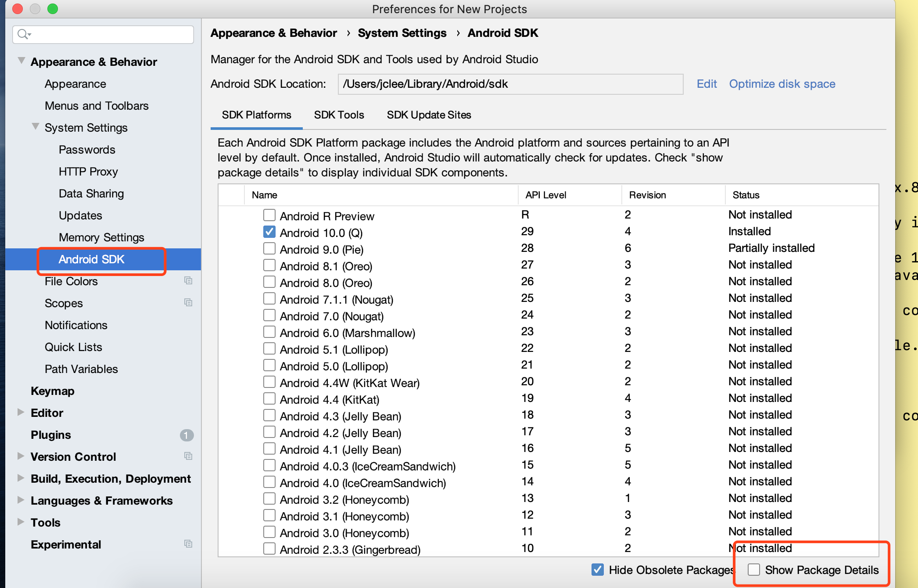
Task: Select HTTP Proxy in settings tree
Action: point(88,172)
